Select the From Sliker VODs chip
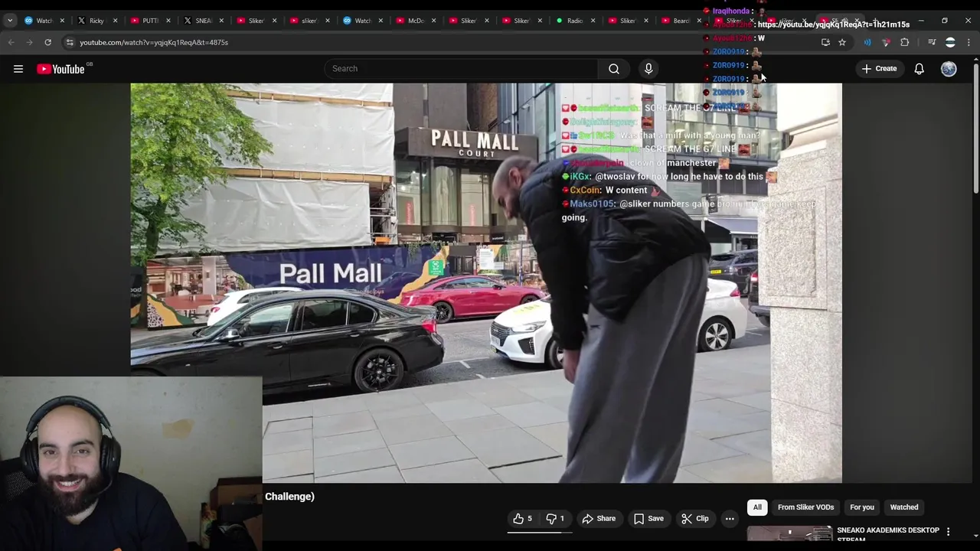980x551 pixels. pos(805,507)
